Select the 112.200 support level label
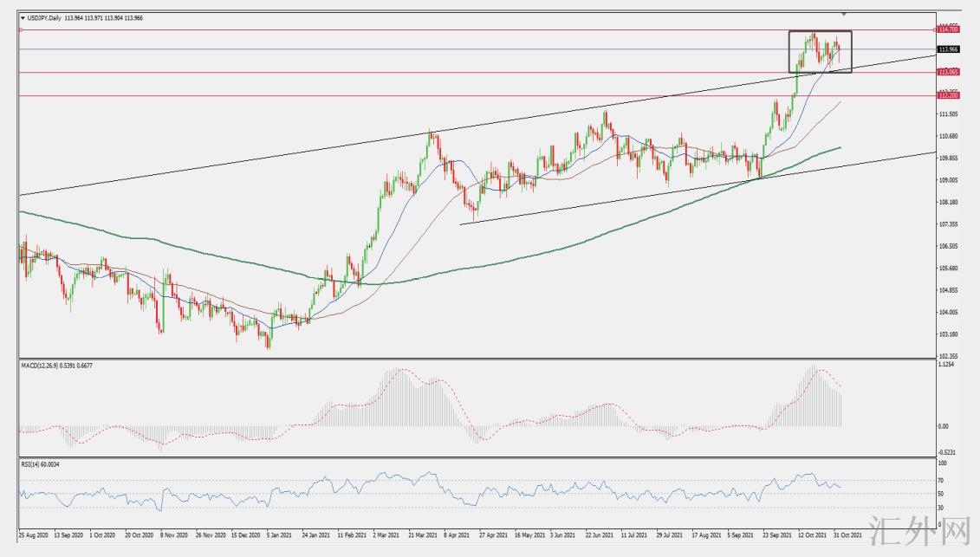 (x=947, y=96)
